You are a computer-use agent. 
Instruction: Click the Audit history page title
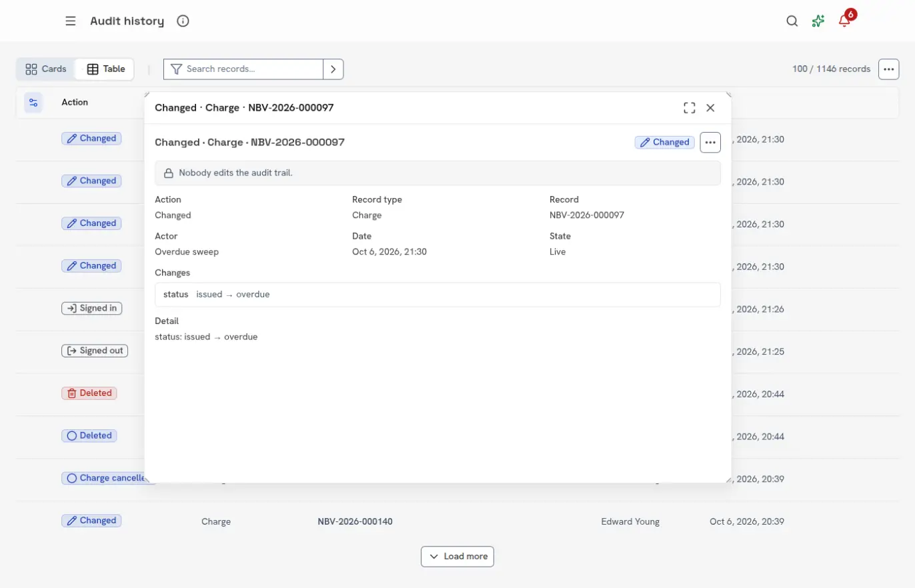(127, 21)
